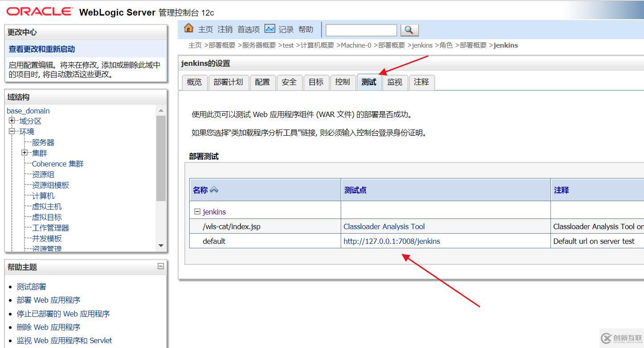
Task: Open the 帮助 link in toolbar
Action: tap(306, 29)
